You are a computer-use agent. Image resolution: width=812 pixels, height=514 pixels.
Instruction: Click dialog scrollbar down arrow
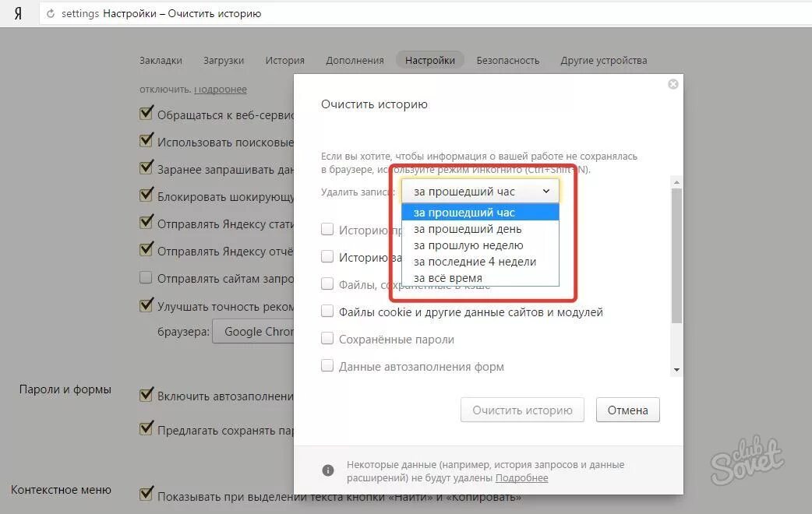(676, 370)
